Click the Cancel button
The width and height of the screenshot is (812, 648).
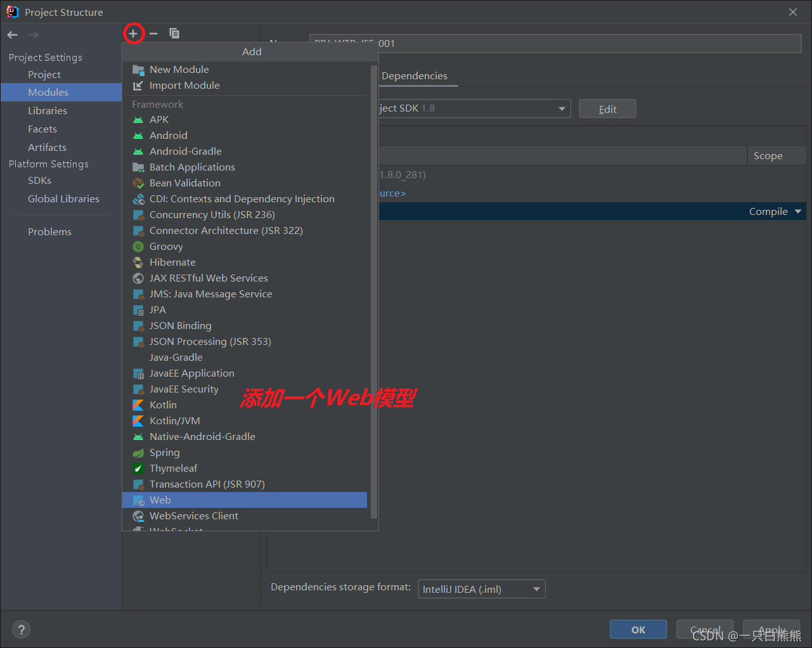click(705, 630)
